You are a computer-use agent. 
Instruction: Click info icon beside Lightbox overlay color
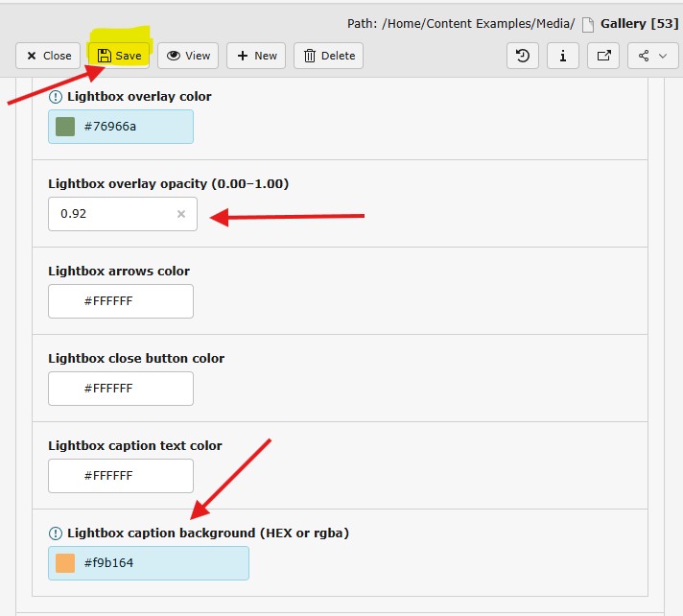coord(55,97)
